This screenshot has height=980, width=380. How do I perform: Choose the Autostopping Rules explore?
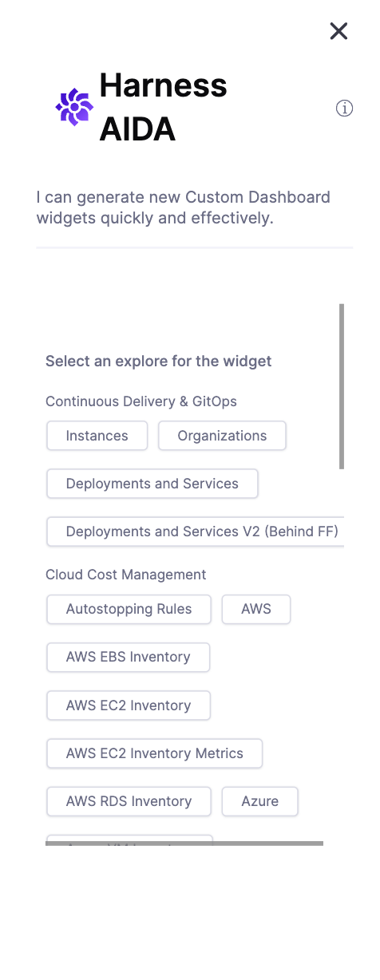129,609
